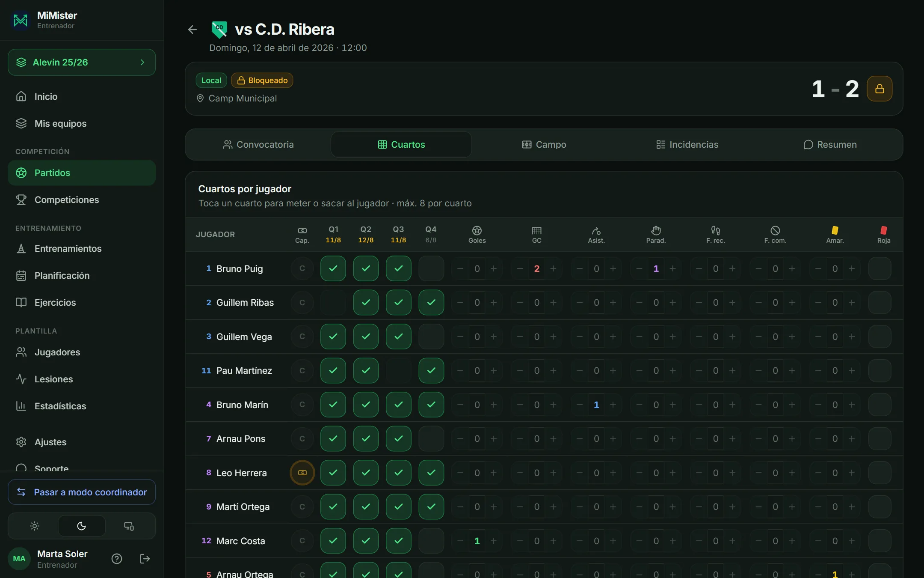Uncheck Q2 for Guillem Vega
This screenshot has width=924, height=578.
click(366, 337)
